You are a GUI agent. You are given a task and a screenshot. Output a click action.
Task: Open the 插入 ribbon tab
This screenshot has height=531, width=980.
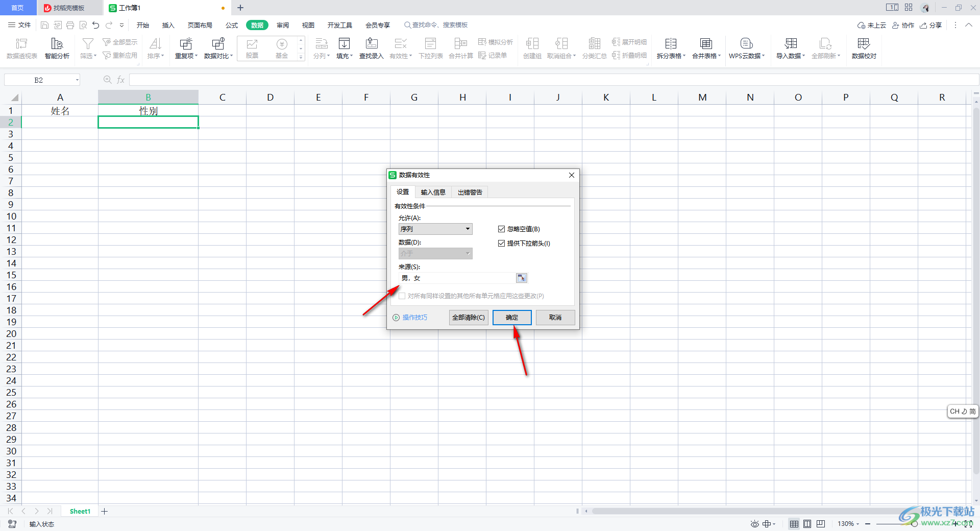(168, 25)
